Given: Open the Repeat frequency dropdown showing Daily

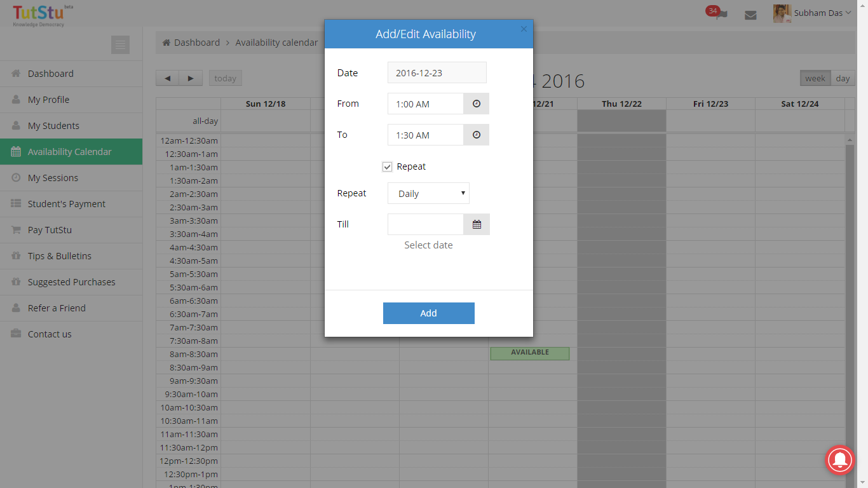Looking at the screenshot, I should (428, 193).
